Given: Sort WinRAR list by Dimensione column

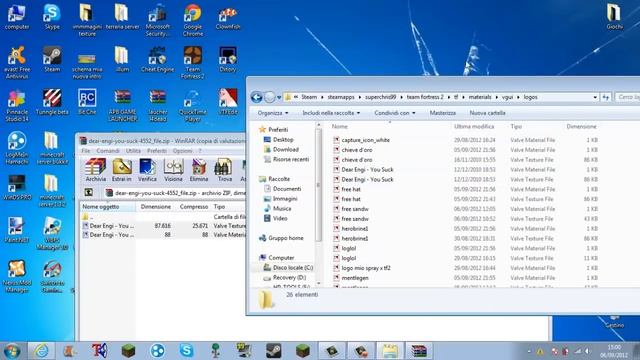Looking at the screenshot, I should pyautogui.click(x=156, y=207).
